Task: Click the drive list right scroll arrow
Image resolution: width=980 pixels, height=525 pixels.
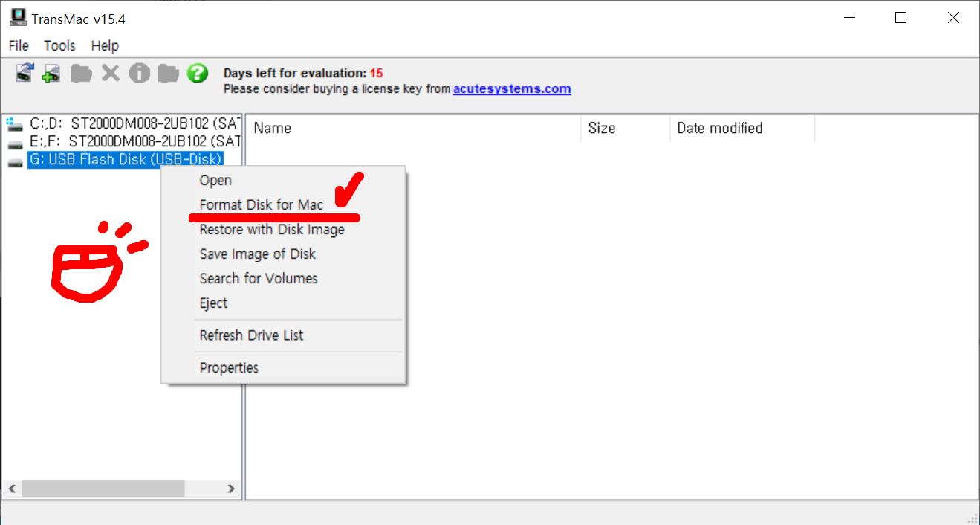Action: [231, 489]
